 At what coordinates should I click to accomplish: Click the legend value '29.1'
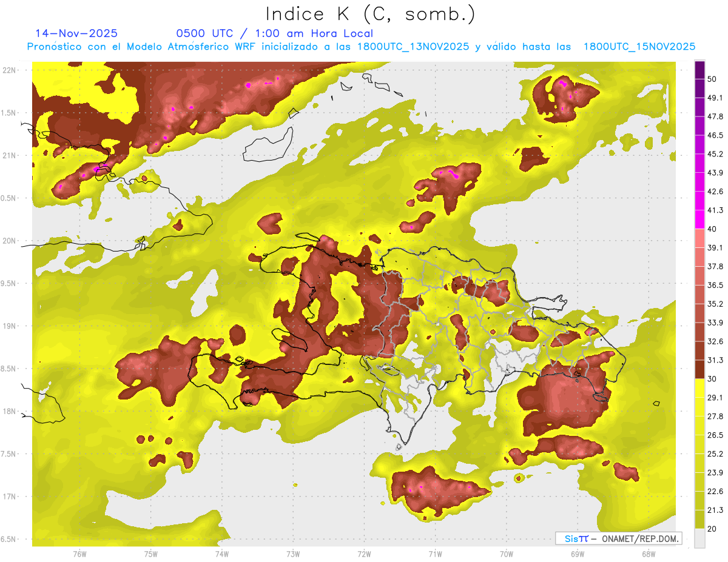(715, 398)
